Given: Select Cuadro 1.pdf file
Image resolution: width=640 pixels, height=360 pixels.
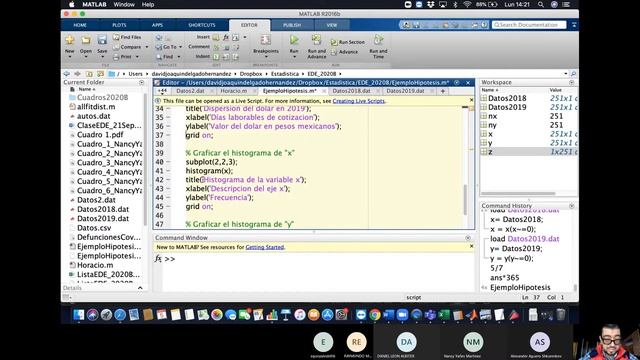Looking at the screenshot, I should pyautogui.click(x=100, y=135).
